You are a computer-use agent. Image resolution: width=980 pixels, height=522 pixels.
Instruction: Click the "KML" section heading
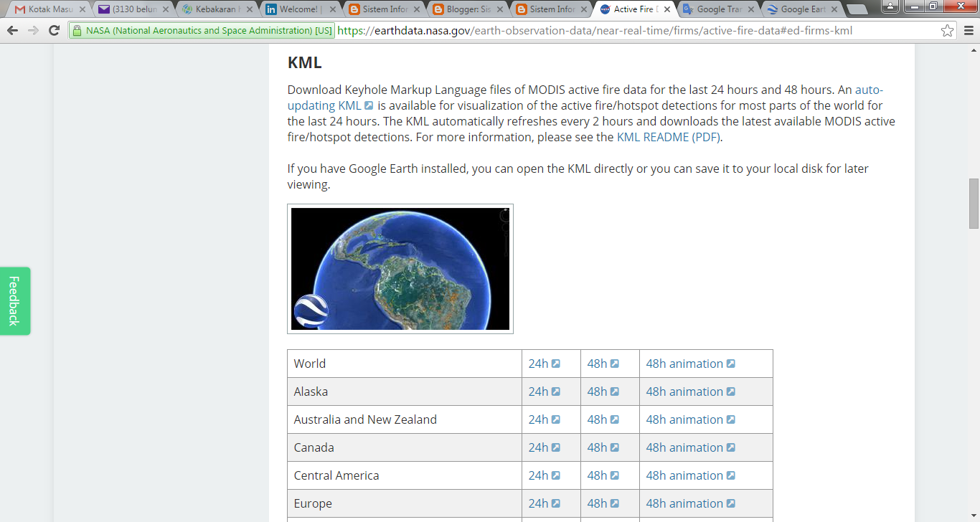tap(305, 62)
